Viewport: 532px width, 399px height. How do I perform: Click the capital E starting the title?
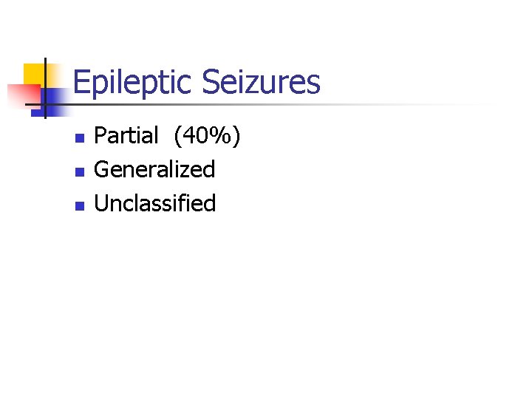pyautogui.click(x=81, y=82)
